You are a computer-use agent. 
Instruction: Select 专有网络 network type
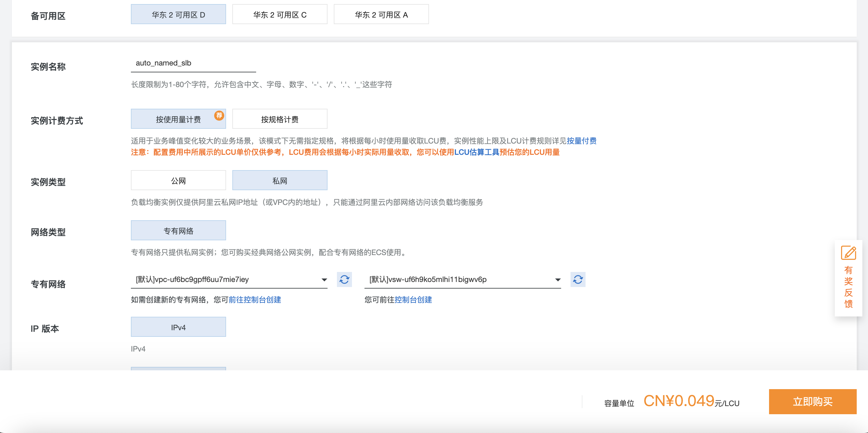coord(178,231)
